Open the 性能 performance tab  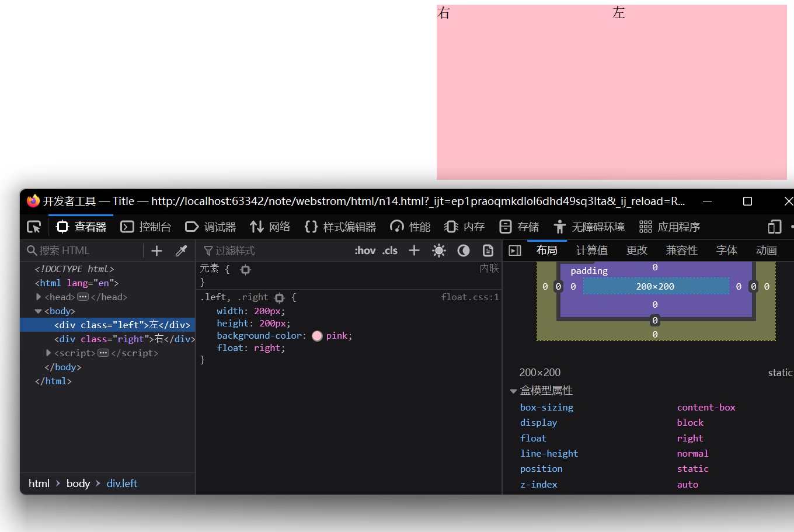click(x=410, y=227)
